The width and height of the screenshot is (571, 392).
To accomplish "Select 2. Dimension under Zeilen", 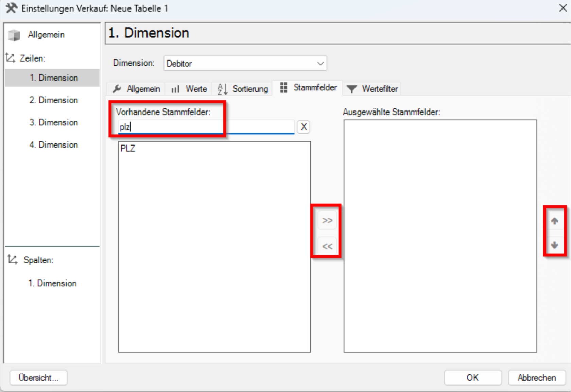I will [x=53, y=100].
